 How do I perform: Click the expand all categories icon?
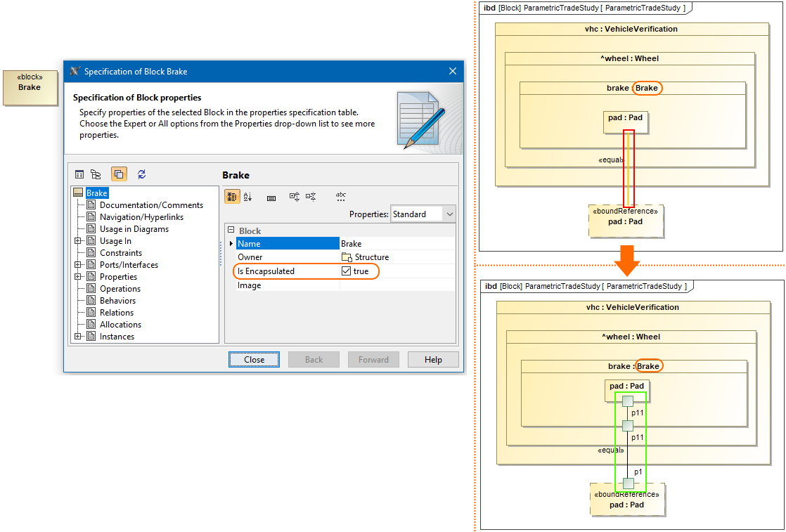[294, 196]
